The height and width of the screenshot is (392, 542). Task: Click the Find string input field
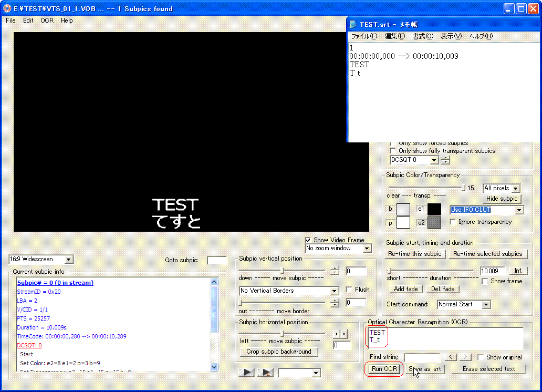422,357
